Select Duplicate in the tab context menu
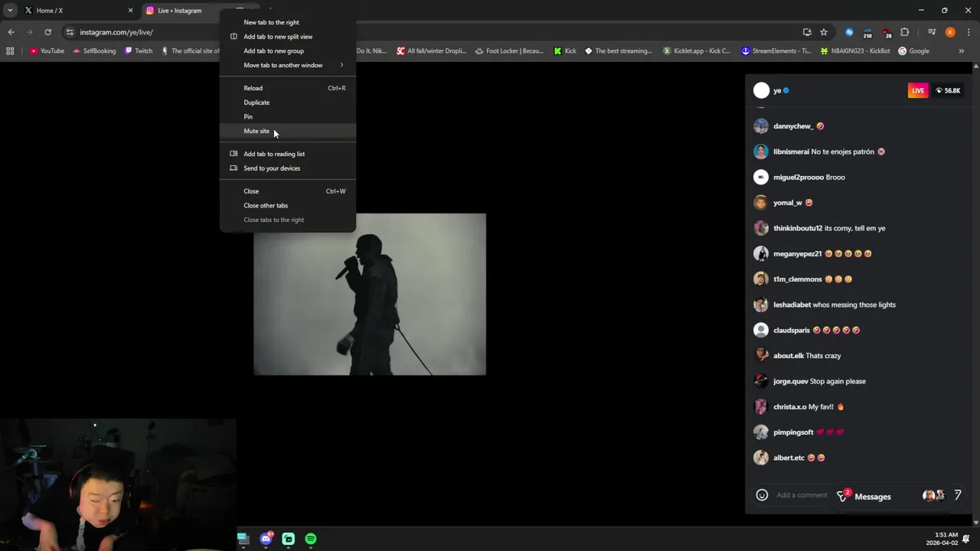Screen dimensions: 980x551 288,103
